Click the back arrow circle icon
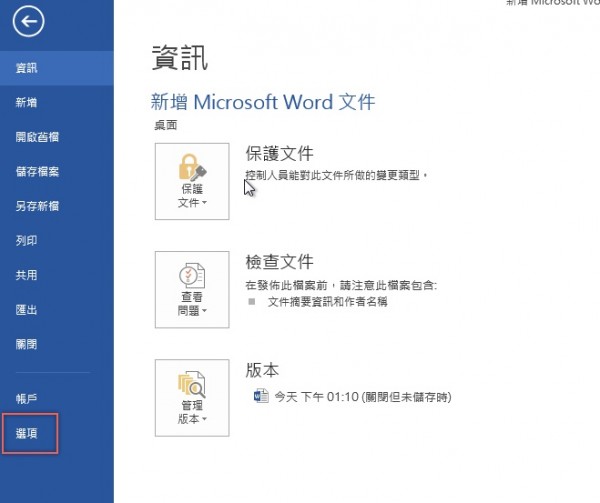Viewport: 600px width, 503px height. [30, 21]
